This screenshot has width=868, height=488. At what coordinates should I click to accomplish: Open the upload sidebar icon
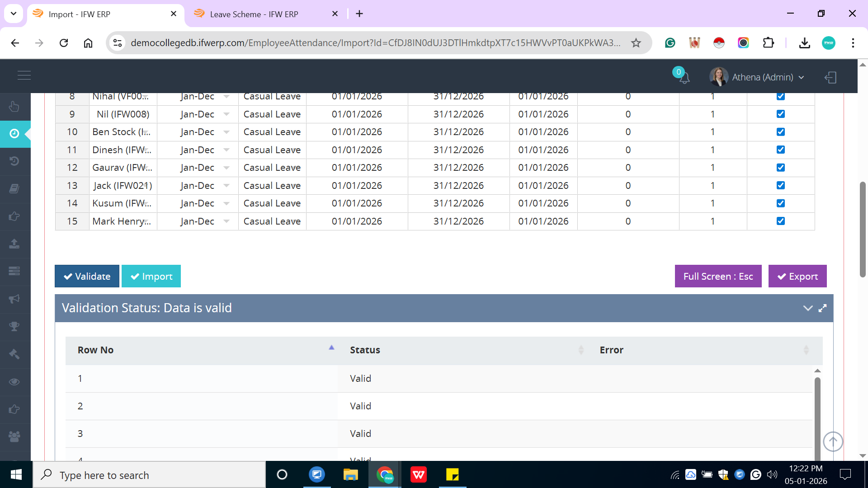pos(14,244)
